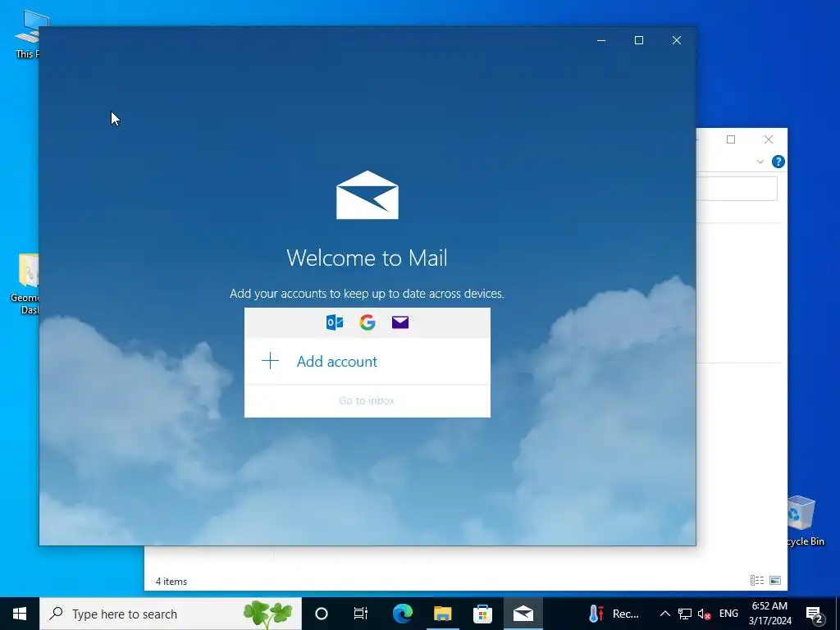Show hidden system tray icons

[x=664, y=614]
